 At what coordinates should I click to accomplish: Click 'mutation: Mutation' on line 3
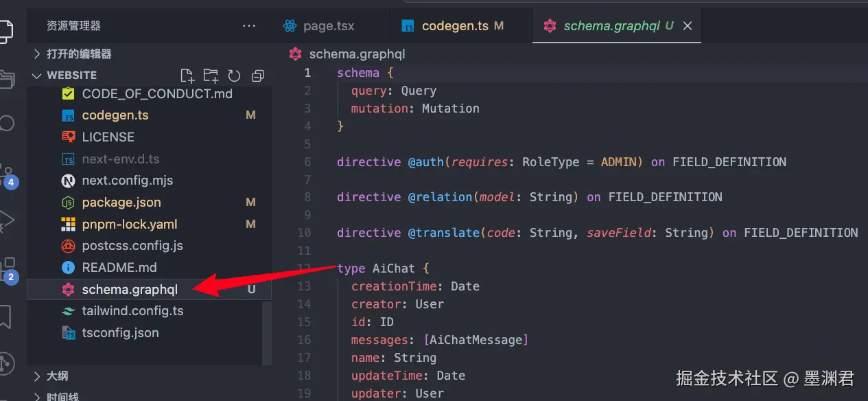tap(415, 108)
